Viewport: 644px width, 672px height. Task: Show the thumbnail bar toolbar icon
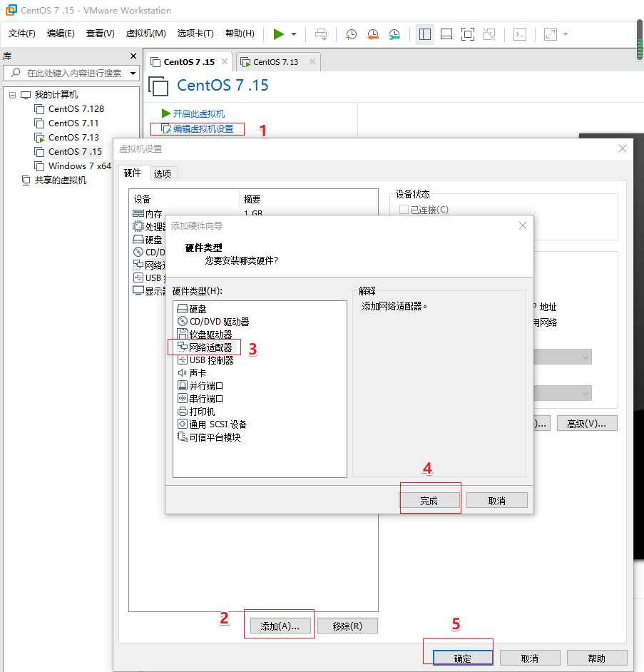[446, 34]
